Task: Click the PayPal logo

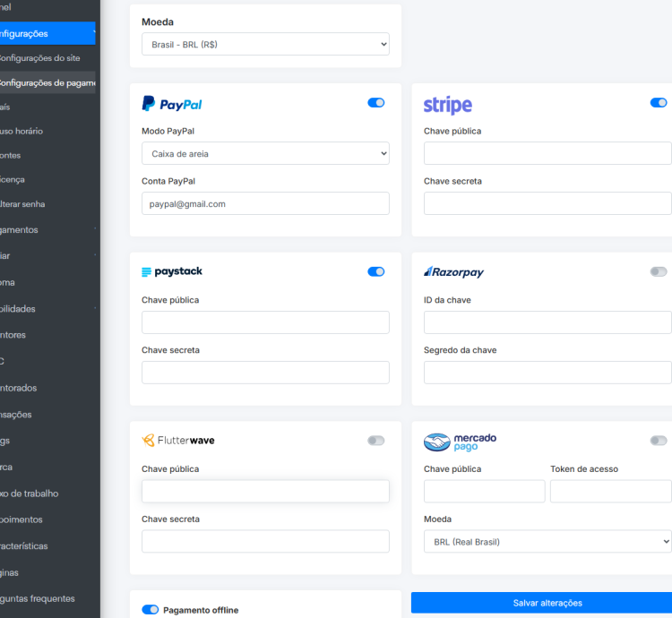Action: click(172, 104)
